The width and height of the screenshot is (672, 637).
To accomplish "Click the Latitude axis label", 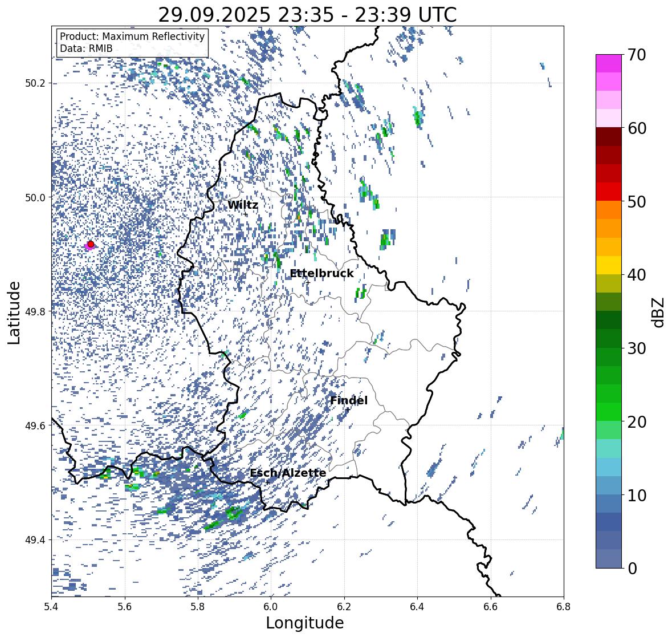I will [x=14, y=313].
